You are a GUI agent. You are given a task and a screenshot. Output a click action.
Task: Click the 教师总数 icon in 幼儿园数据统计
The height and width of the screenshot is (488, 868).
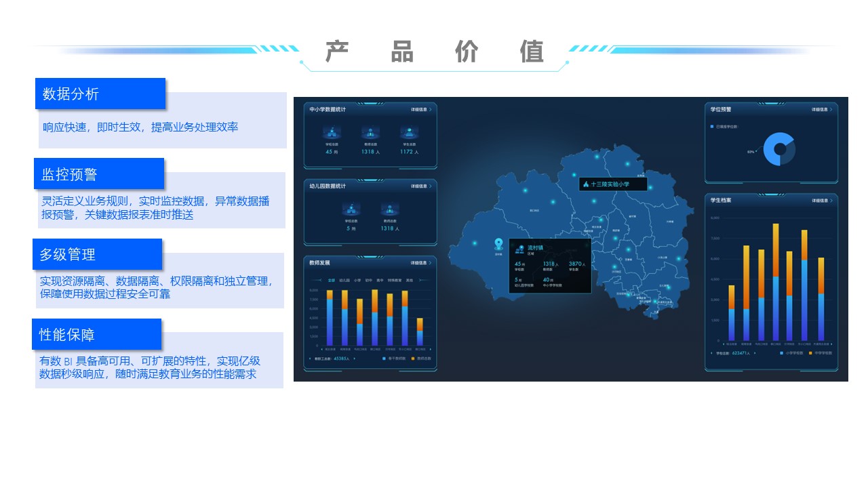(389, 209)
